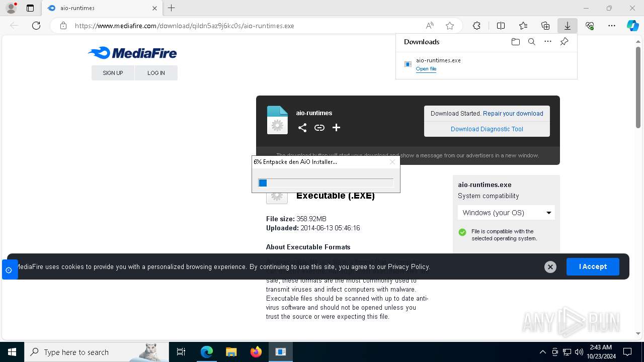The width and height of the screenshot is (644, 362).
Task: Refresh the page
Action: click(x=36, y=26)
